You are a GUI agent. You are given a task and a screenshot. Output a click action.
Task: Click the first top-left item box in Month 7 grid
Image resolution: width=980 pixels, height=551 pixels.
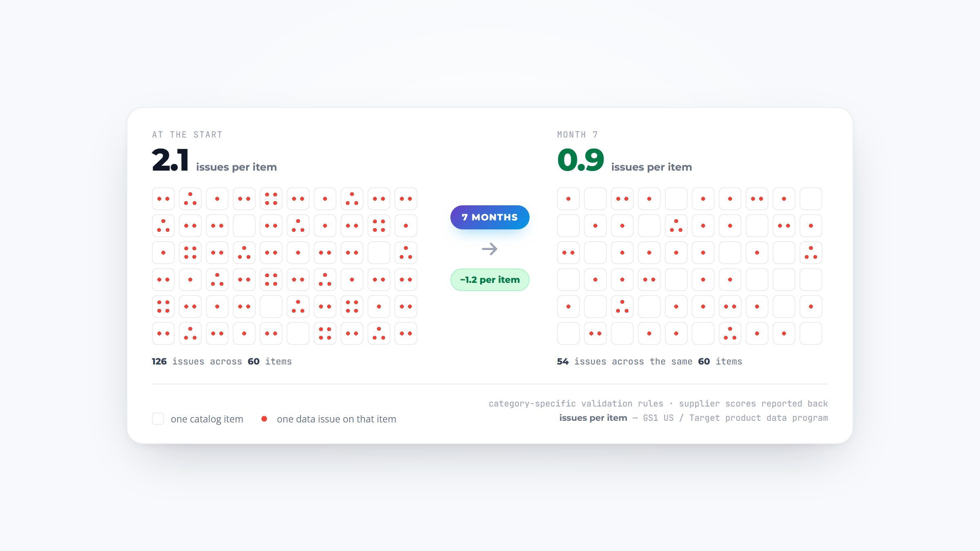coord(568,199)
